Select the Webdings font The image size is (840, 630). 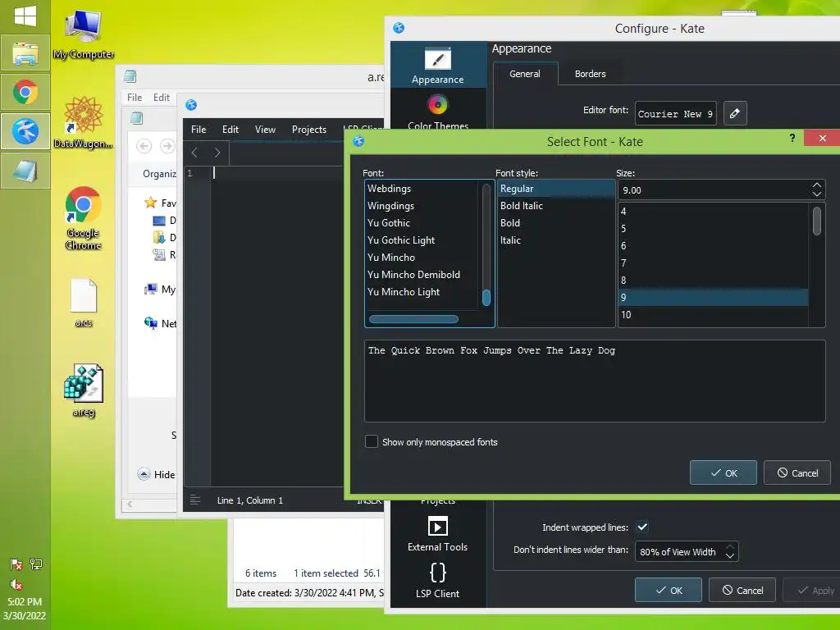click(422, 189)
